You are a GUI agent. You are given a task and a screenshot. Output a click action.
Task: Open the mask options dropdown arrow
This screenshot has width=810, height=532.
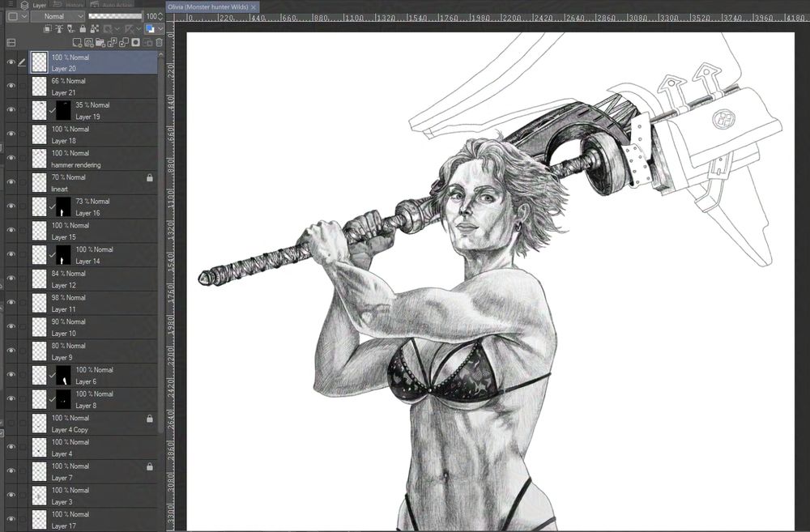point(117,29)
